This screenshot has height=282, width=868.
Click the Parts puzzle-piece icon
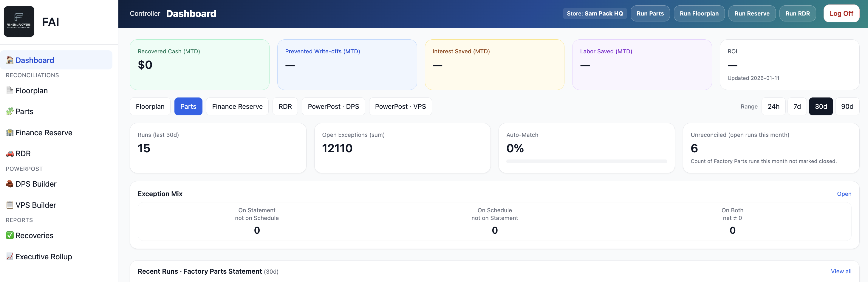tap(9, 111)
